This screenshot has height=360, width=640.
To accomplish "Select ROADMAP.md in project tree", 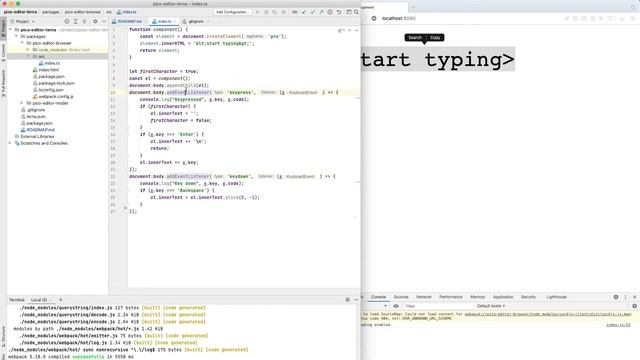I will 40,130.
